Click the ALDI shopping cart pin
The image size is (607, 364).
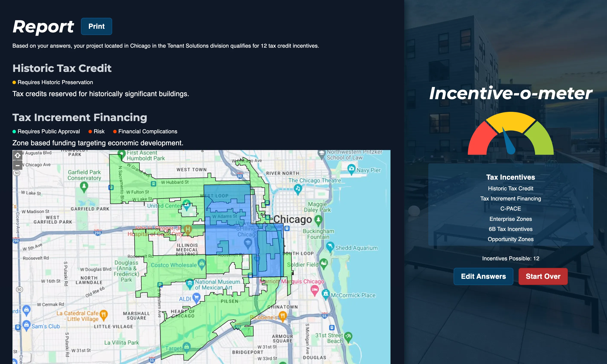click(196, 298)
